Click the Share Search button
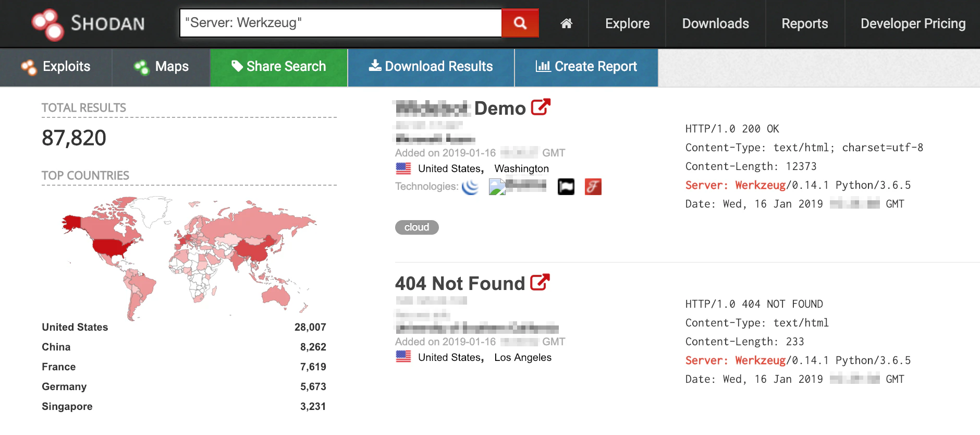The width and height of the screenshot is (980, 435). [279, 67]
